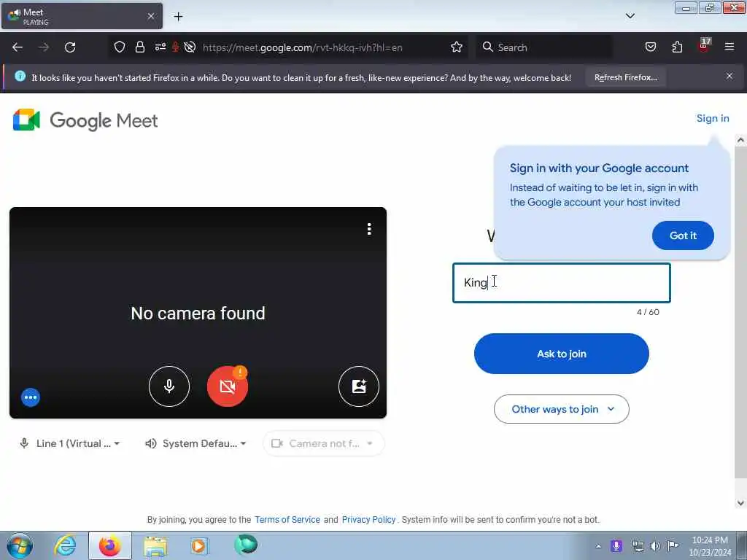Screen dimensions: 747x560
Task: Open the Terms of Service link
Action: coord(287,519)
